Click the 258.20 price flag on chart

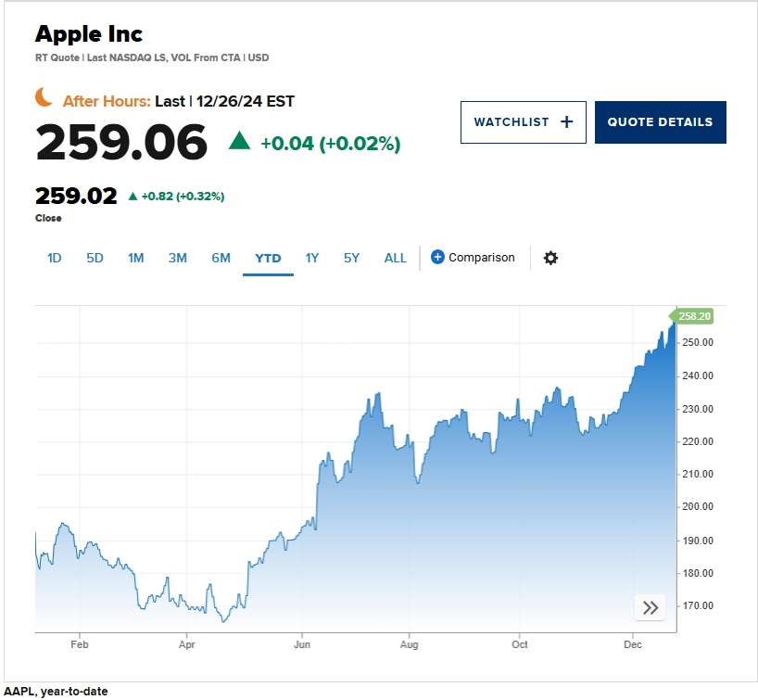pos(691,316)
